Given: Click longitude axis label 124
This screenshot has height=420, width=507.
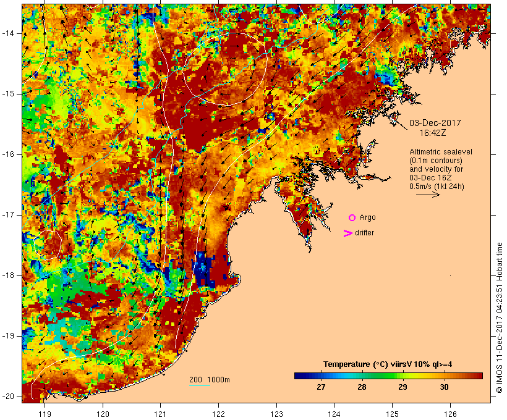Looking at the screenshot, I should pos(334,414).
